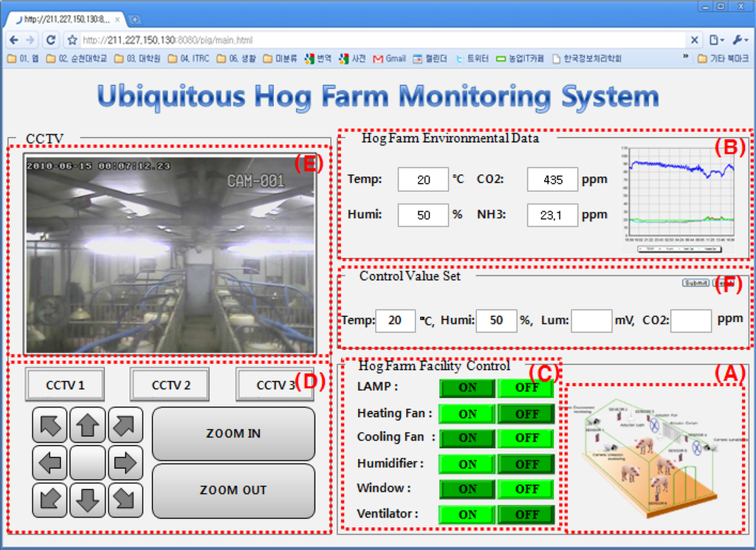Bookmark page using the star icon
The height and width of the screenshot is (550, 756).
coord(72,40)
